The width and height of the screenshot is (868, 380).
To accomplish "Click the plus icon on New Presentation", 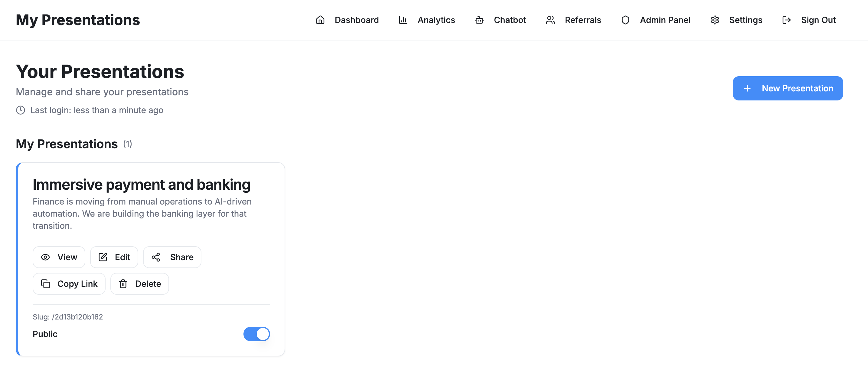I will pyautogui.click(x=747, y=88).
